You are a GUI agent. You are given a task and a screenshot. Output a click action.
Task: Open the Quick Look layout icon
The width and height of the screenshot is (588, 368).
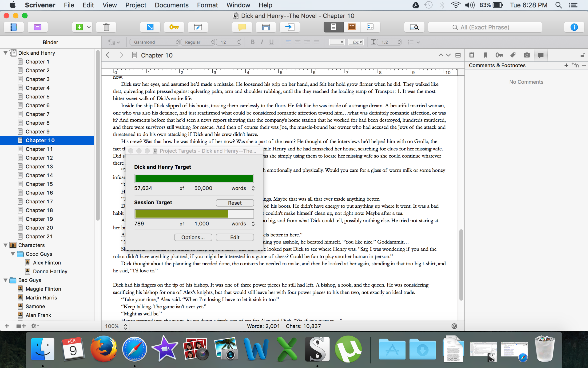(x=266, y=27)
